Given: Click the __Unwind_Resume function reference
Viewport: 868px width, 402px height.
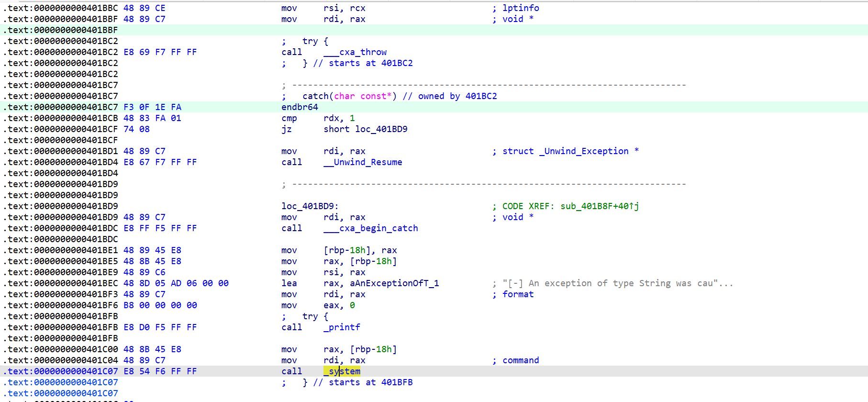Looking at the screenshot, I should pyautogui.click(x=363, y=162).
